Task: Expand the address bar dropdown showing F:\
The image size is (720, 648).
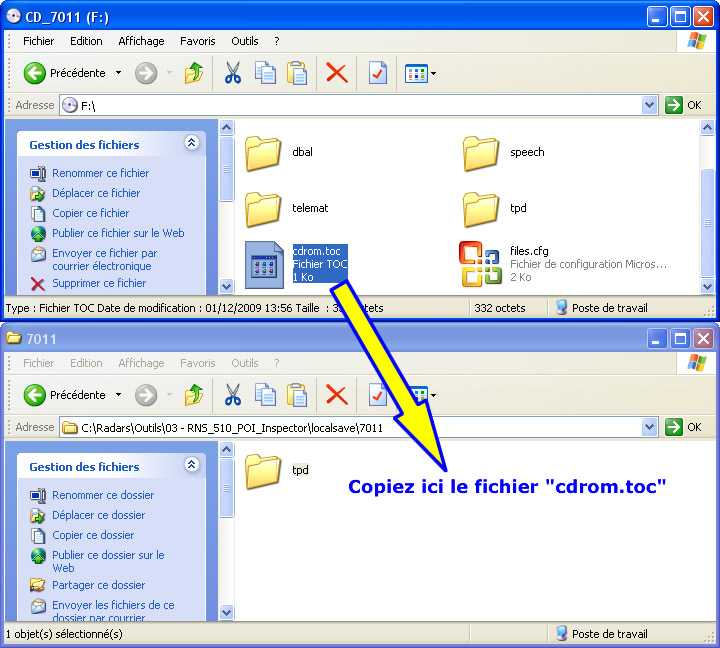Action: (x=649, y=105)
